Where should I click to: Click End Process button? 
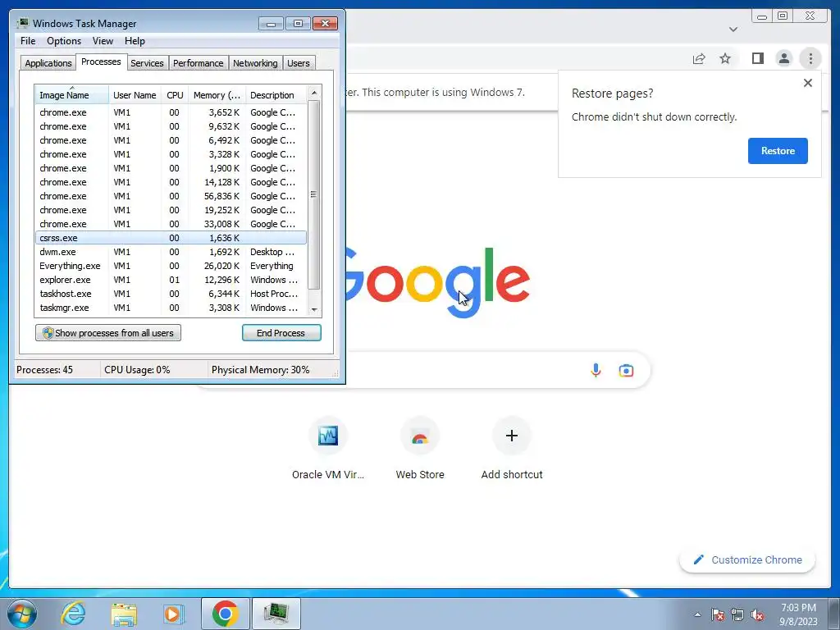coord(281,333)
